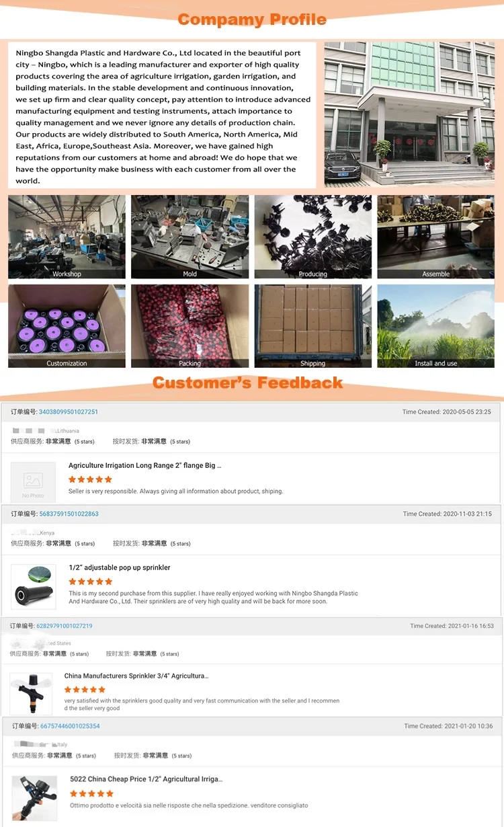Open order number 56837591501022863
This screenshot has height=827, width=504.
[69, 514]
